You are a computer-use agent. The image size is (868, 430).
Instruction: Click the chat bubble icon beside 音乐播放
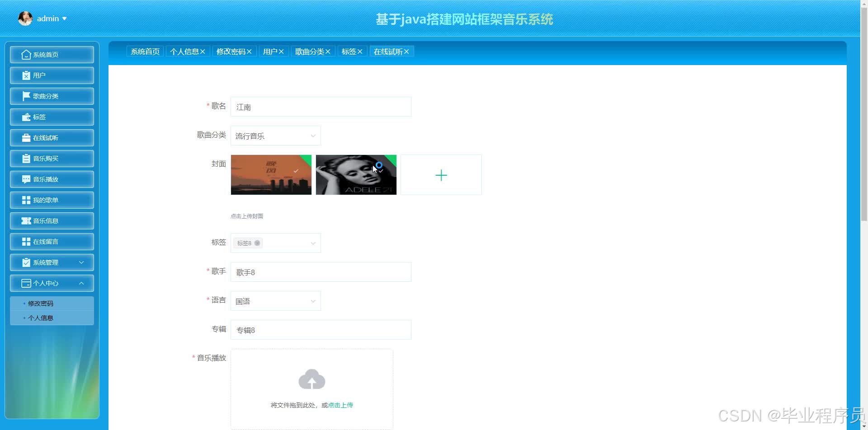tap(26, 179)
